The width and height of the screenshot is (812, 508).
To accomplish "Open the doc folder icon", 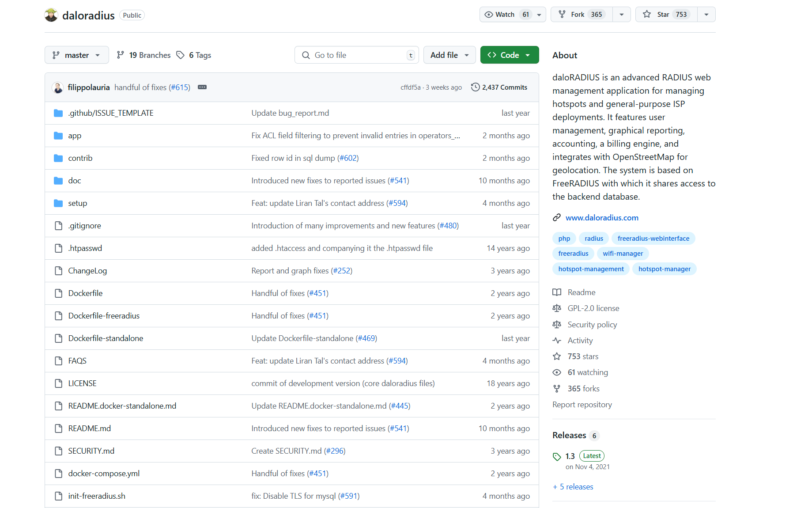I will tap(58, 181).
